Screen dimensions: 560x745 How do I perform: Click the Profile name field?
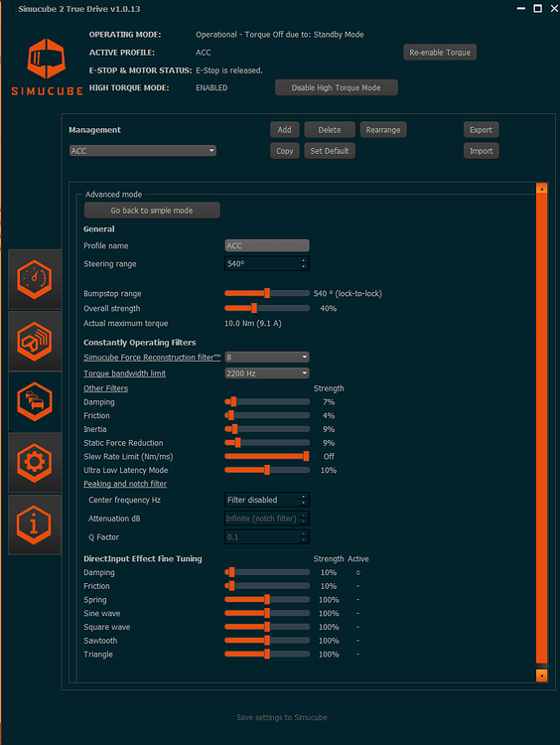tap(267, 245)
